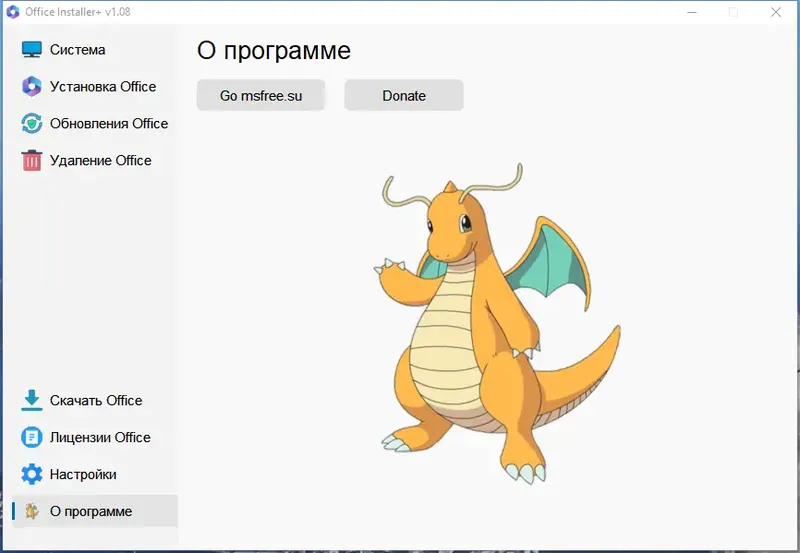The width and height of the screenshot is (800, 553).
Task: Open Лицензии Office section
Action: click(95, 437)
